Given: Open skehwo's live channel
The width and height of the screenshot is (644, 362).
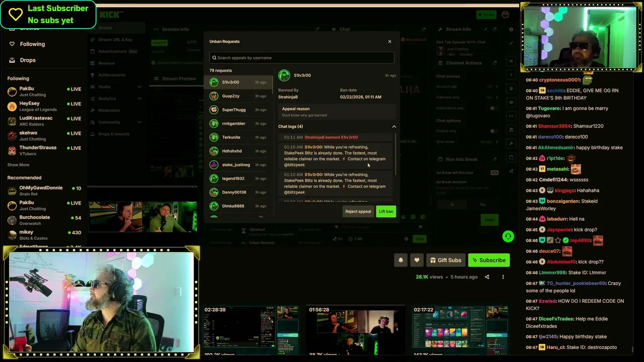Looking at the screenshot, I should [44, 136].
